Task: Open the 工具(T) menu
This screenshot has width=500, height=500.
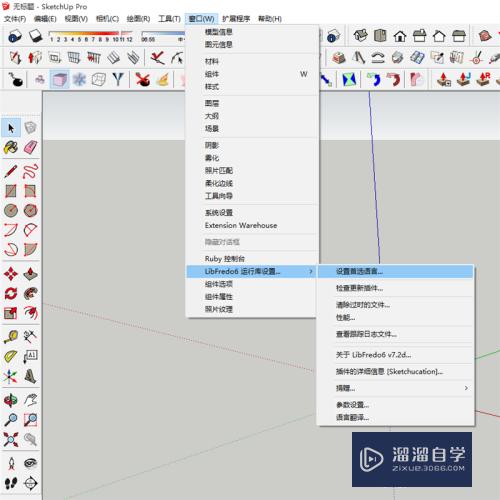Action: [169, 19]
